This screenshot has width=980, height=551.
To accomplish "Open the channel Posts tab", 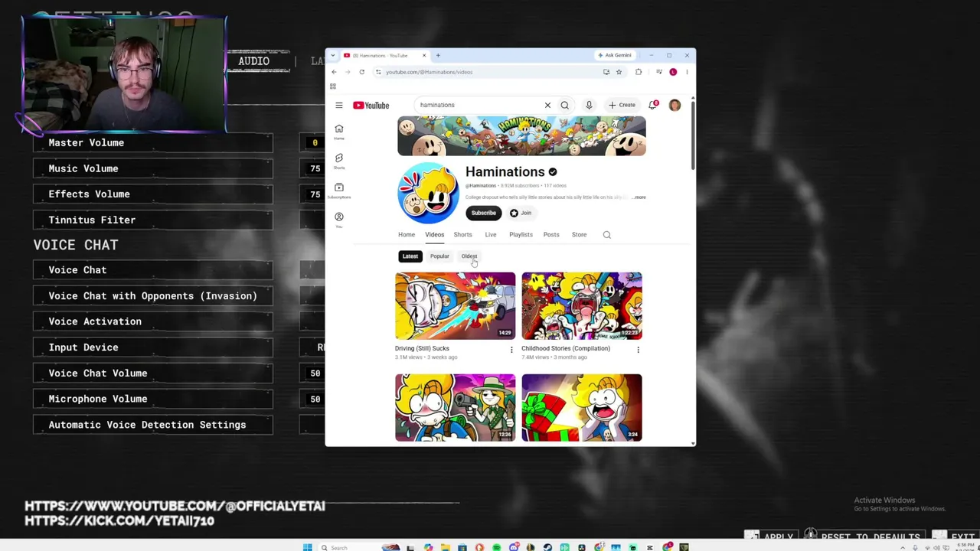I will [x=551, y=235].
